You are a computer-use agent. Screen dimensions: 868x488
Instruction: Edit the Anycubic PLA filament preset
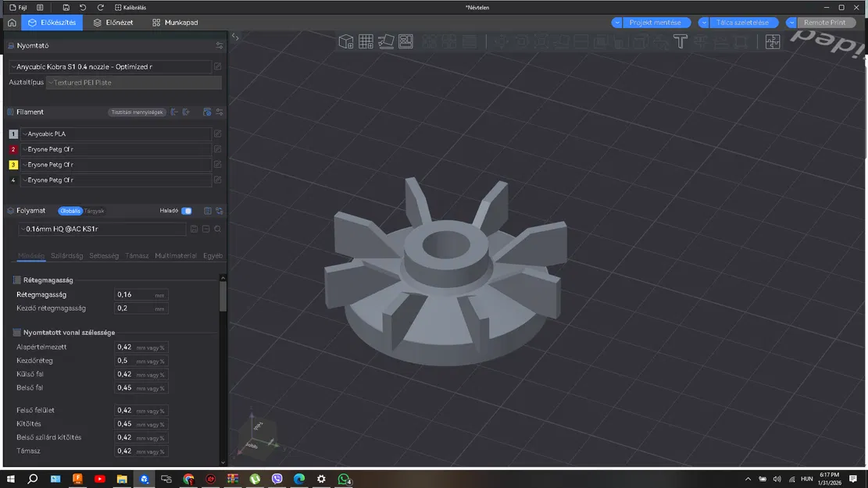217,134
